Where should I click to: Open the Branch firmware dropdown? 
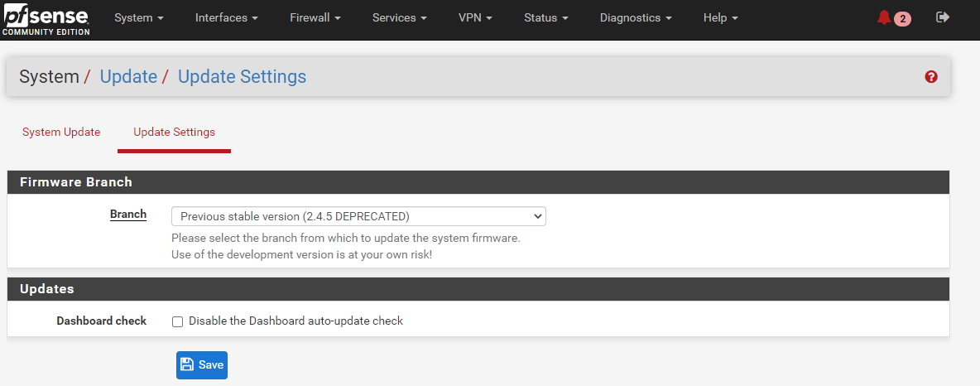pyautogui.click(x=358, y=216)
